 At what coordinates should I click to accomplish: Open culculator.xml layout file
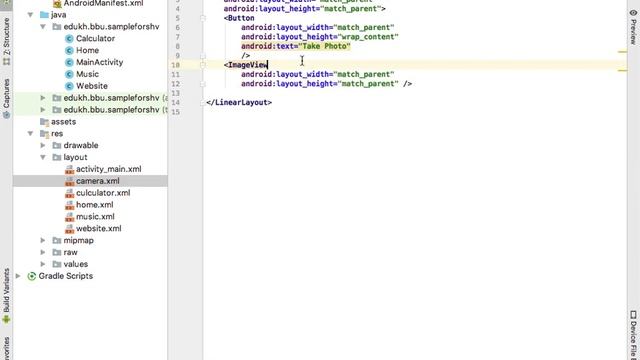point(103,193)
